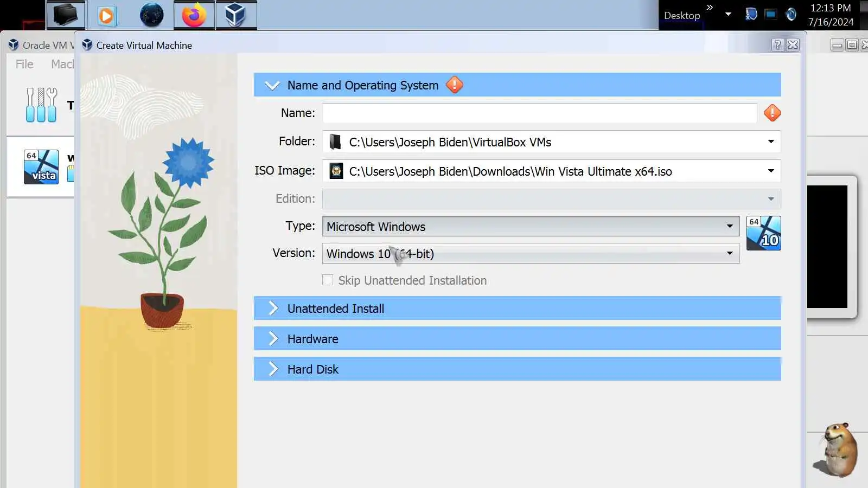
Task: Click the Vista VM icon in VirtualBox Manager
Action: [41, 167]
